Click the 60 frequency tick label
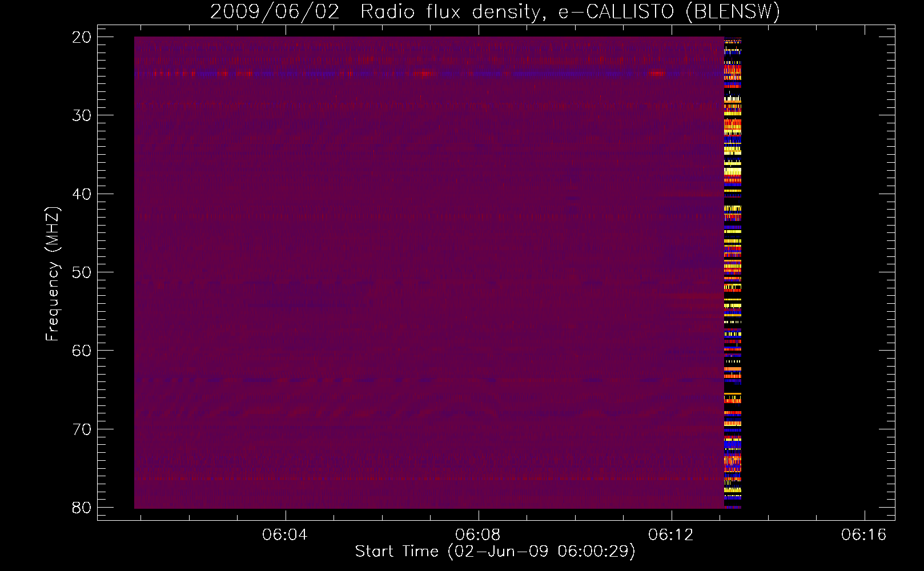The width and height of the screenshot is (924, 571). click(82, 351)
